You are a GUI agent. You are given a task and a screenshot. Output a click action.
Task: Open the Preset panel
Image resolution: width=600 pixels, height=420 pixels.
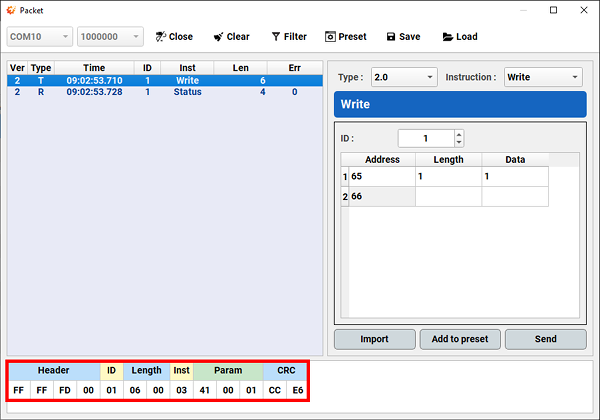(330, 37)
